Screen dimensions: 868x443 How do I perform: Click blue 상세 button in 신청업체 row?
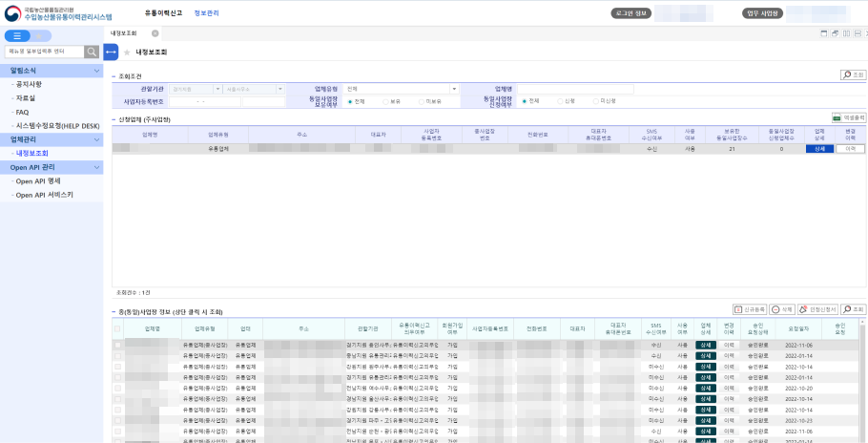(819, 149)
